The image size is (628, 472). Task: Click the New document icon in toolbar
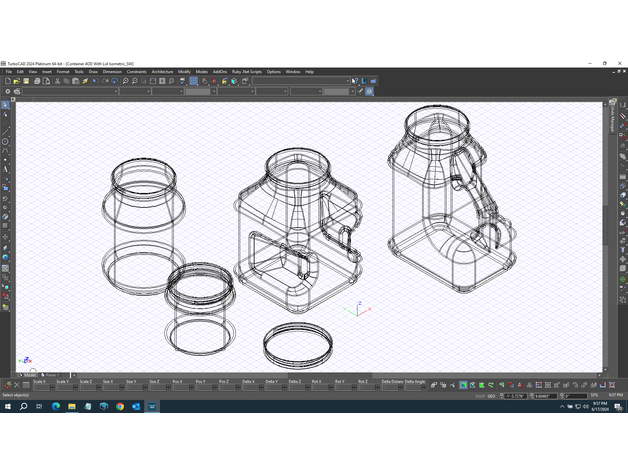(6, 81)
